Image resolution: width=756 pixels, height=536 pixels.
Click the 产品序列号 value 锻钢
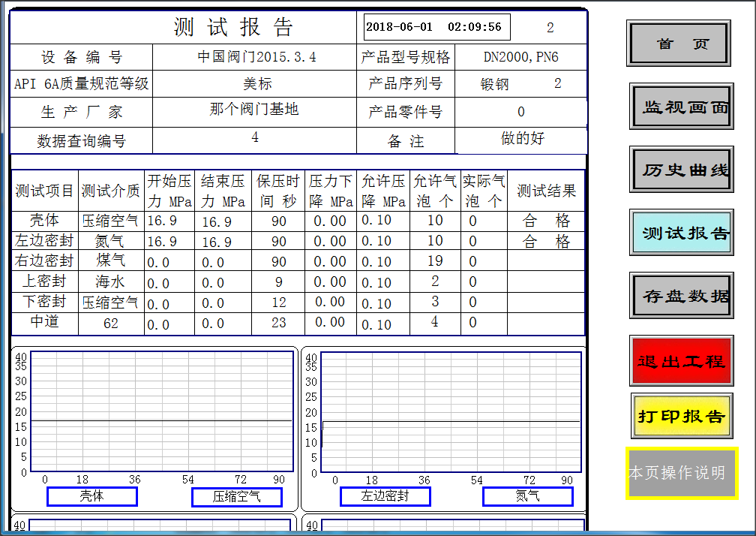pyautogui.click(x=495, y=84)
